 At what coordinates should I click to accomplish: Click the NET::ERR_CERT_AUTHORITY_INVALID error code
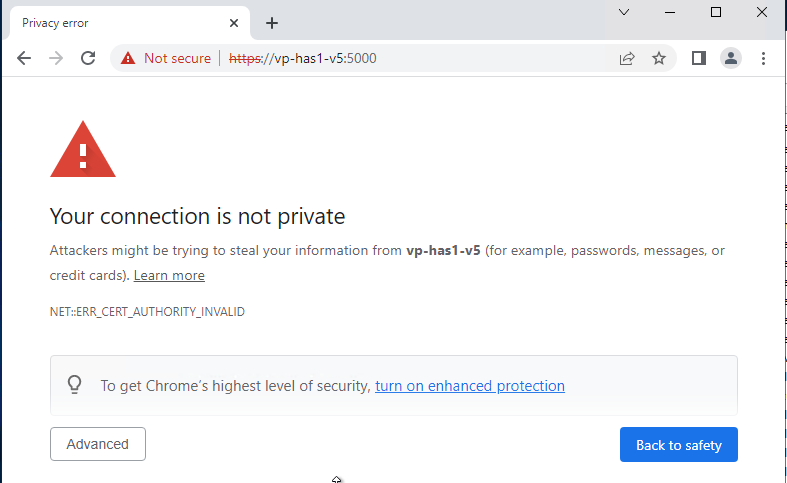147,312
